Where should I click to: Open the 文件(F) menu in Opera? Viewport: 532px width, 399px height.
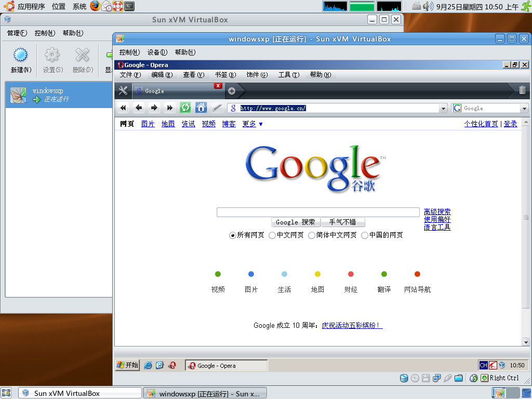tap(130, 75)
